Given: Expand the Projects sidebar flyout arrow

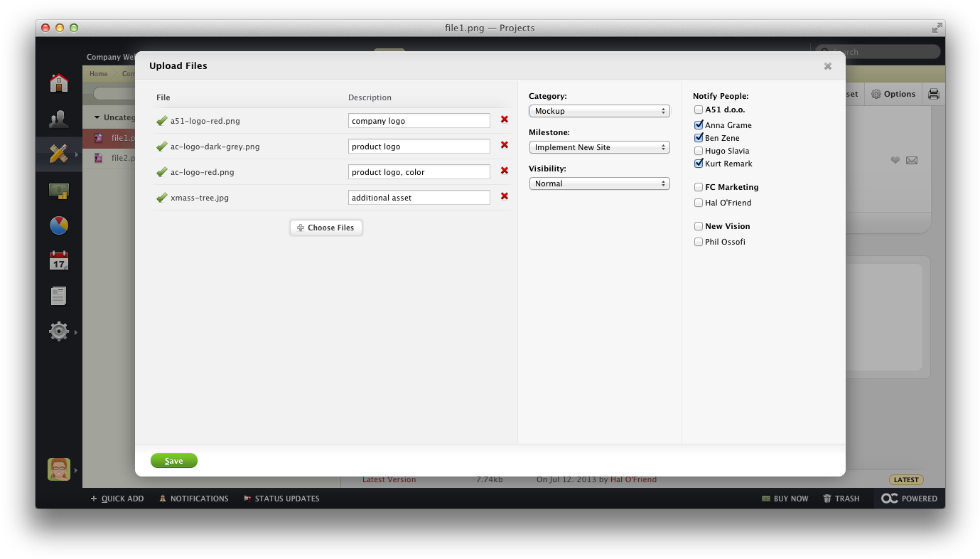Looking at the screenshot, I should click(x=76, y=154).
